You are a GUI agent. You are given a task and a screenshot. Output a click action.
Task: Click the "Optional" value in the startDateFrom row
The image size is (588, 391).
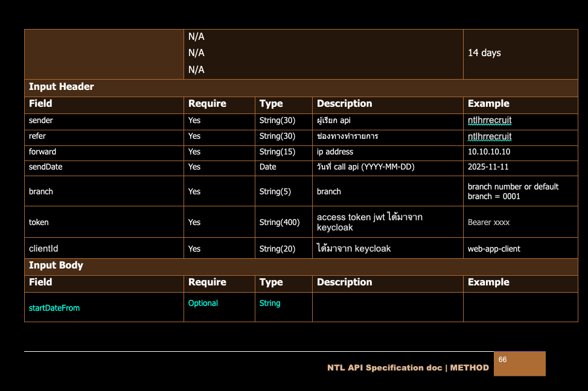[203, 304]
